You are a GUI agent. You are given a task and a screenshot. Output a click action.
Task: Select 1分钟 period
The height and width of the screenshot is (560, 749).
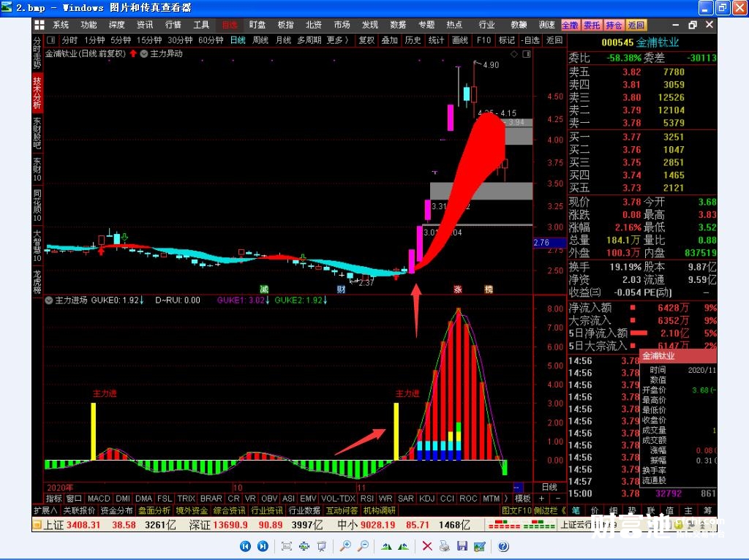click(x=94, y=40)
